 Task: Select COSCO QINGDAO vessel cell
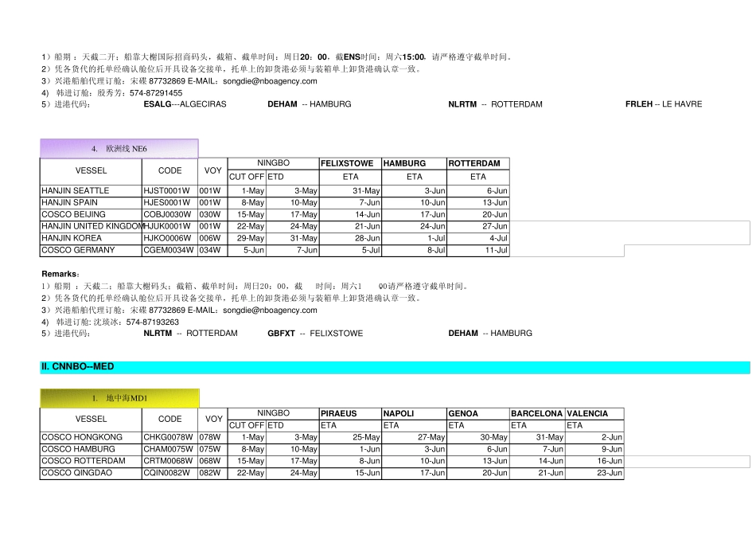[x=92, y=473]
